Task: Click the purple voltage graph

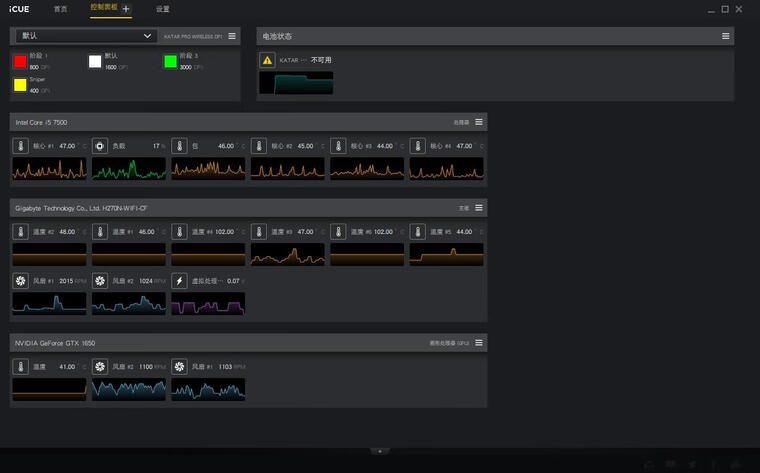Action: (x=208, y=303)
